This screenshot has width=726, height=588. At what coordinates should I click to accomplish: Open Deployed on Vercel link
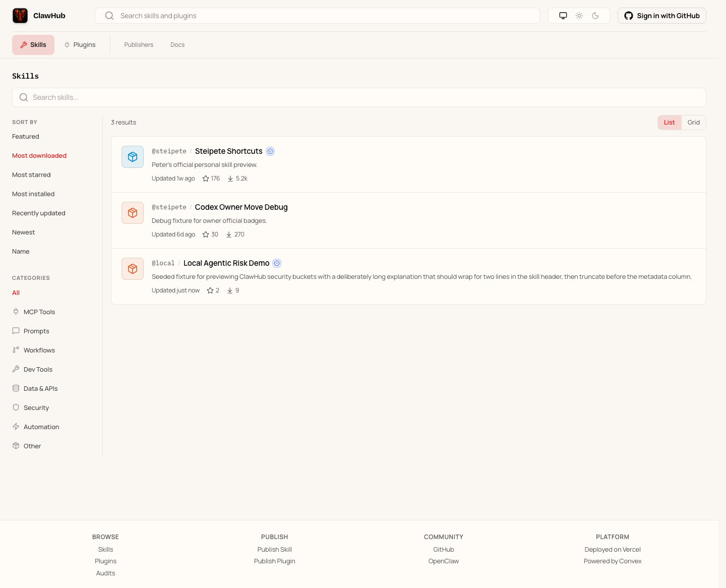613,550
